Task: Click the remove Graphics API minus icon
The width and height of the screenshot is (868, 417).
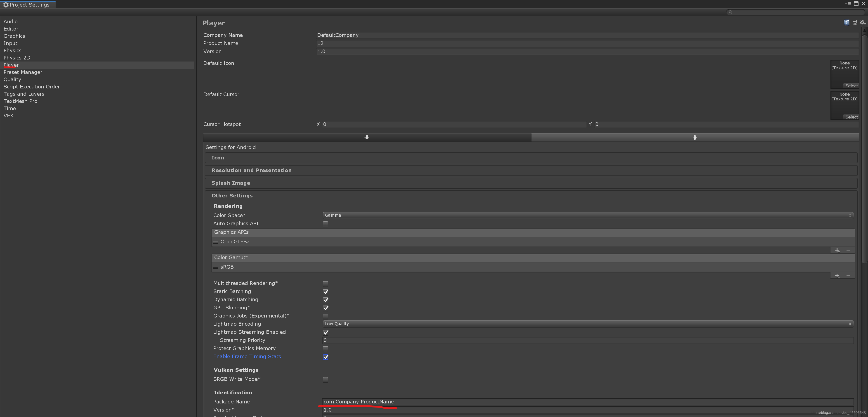Action: coord(848,250)
